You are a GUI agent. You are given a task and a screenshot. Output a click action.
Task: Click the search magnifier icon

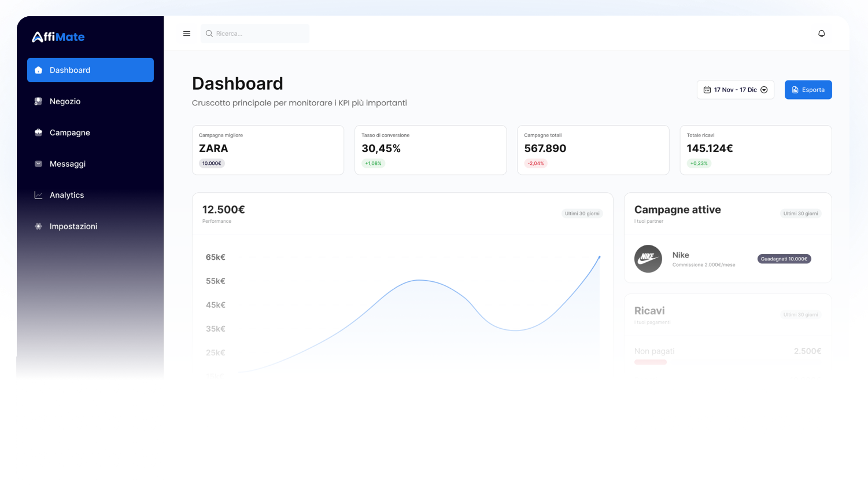[x=209, y=33]
